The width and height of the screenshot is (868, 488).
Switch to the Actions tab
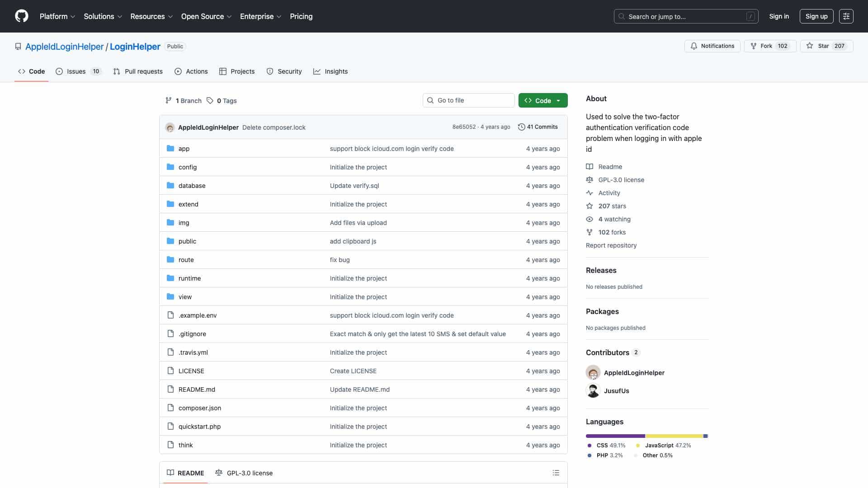click(x=191, y=71)
